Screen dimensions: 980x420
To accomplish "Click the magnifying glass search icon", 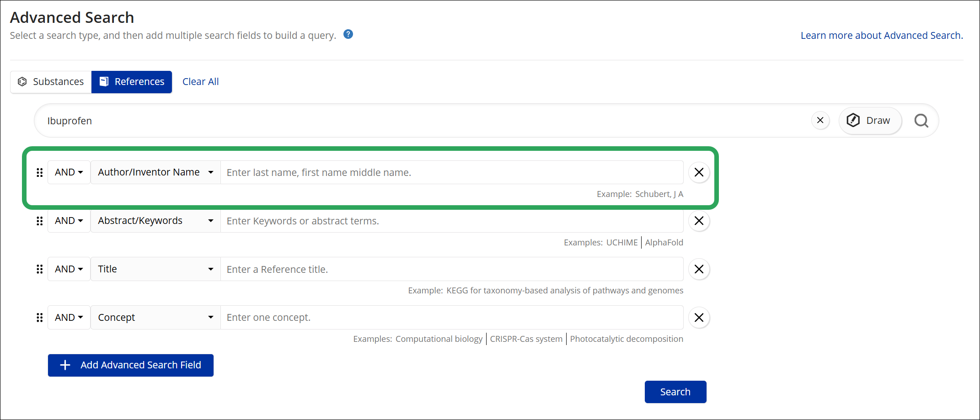I will click(x=921, y=121).
